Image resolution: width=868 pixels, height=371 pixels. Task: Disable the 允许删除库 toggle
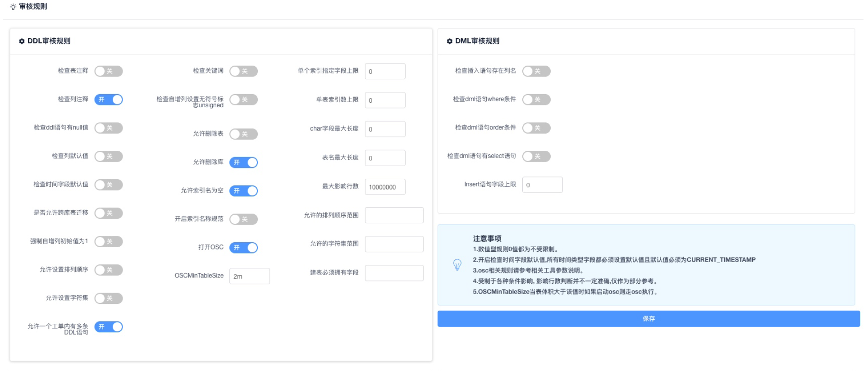243,163
